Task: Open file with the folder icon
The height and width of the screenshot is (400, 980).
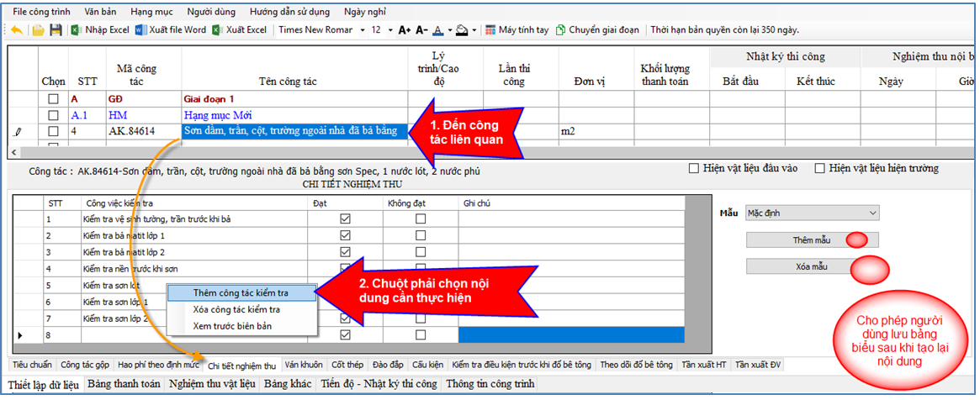Action: click(38, 30)
